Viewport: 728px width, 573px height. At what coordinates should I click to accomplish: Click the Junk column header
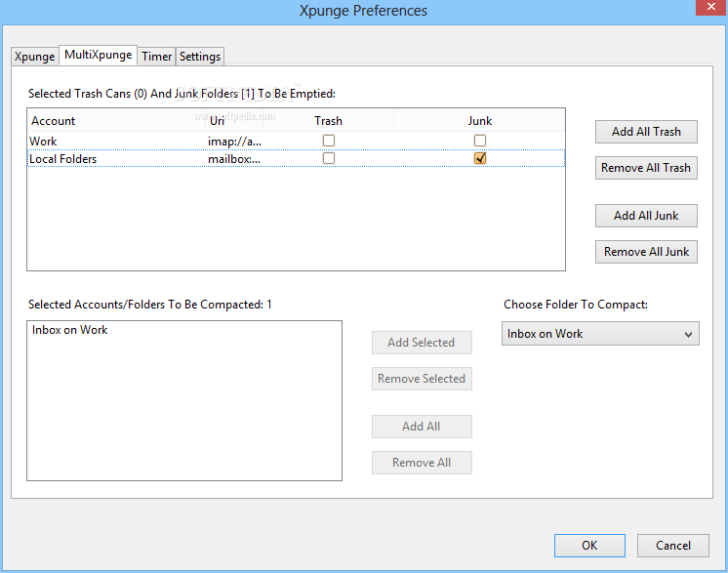(x=479, y=121)
